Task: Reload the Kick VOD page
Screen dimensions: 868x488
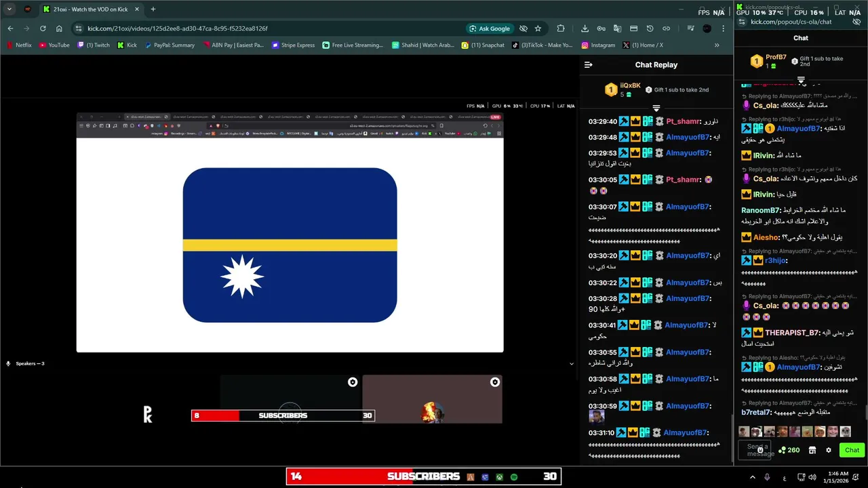Action: click(x=43, y=28)
